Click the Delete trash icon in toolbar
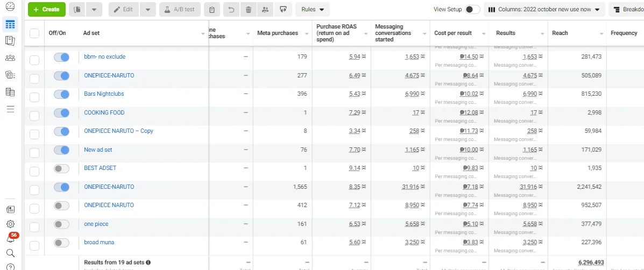The image size is (644, 270). 249,10
